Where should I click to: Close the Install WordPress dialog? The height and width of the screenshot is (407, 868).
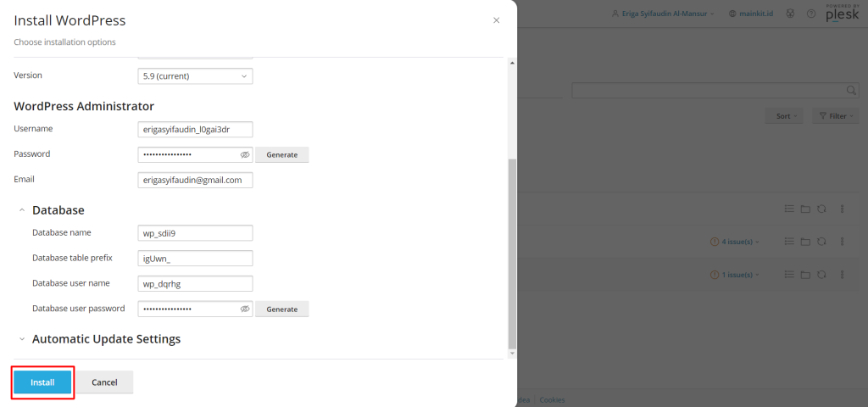click(497, 20)
